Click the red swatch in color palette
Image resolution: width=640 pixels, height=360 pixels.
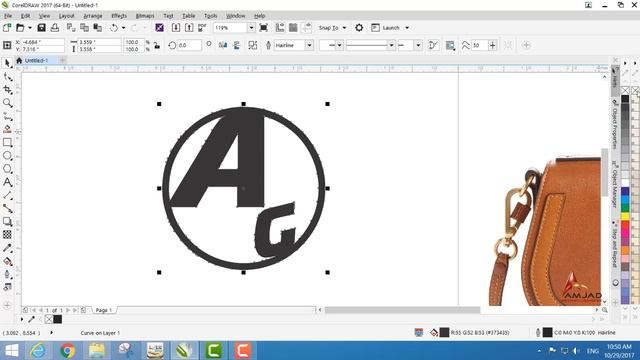pos(625,226)
